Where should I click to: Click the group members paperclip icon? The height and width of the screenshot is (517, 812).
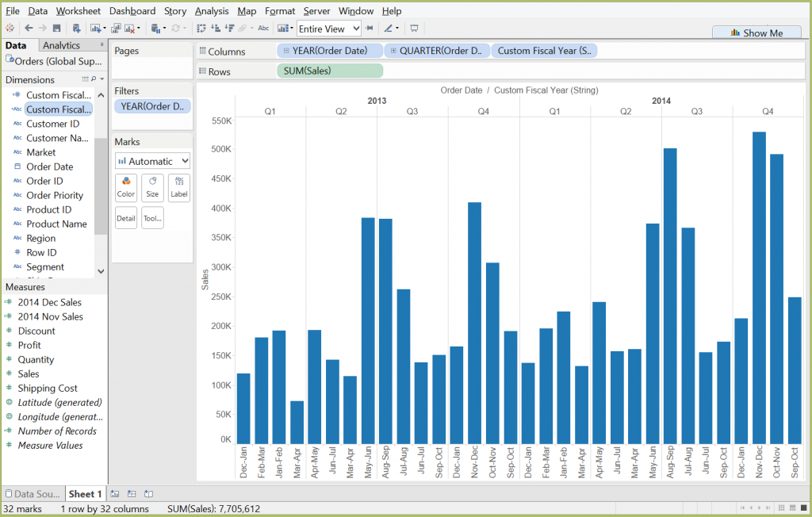(243, 29)
